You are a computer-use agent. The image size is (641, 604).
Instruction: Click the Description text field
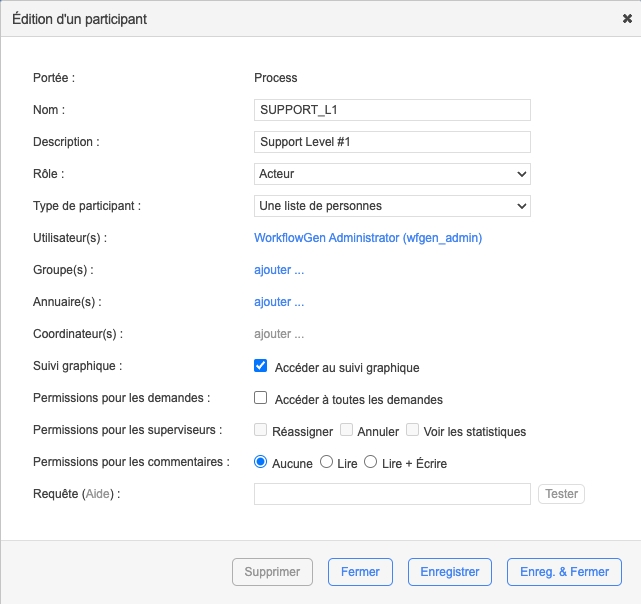coord(392,142)
